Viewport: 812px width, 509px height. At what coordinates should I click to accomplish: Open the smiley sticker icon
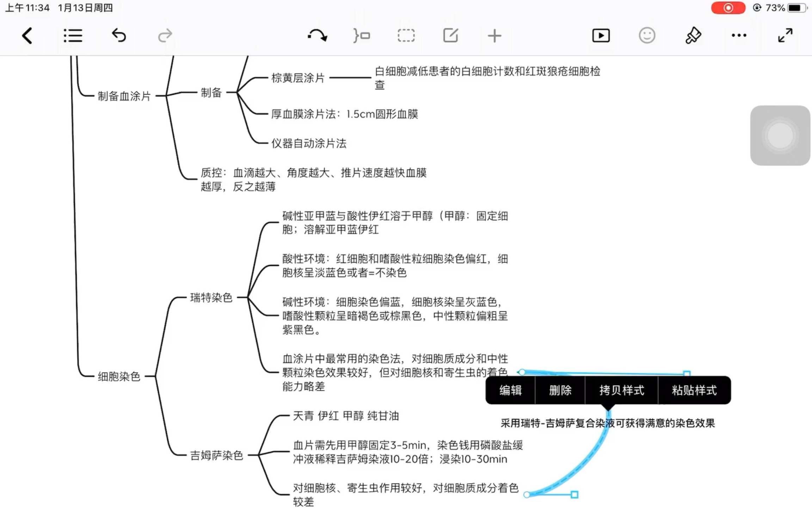click(x=647, y=36)
